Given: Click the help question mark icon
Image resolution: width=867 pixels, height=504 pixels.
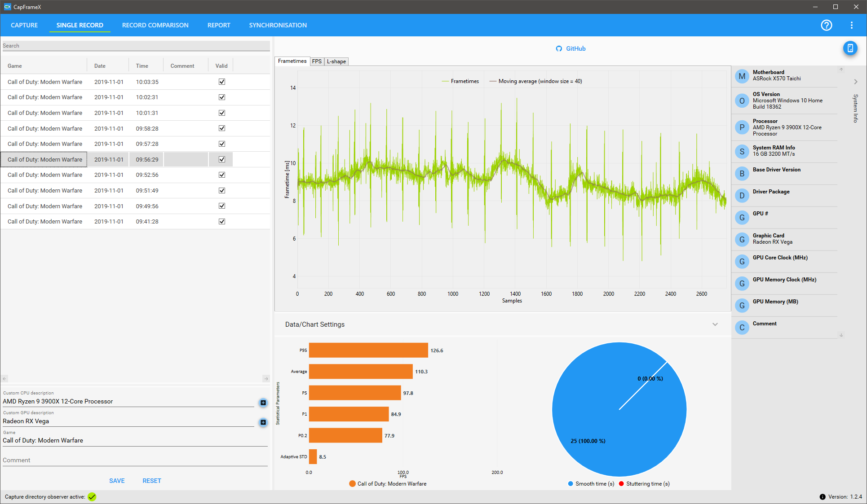Looking at the screenshot, I should pyautogui.click(x=827, y=25).
